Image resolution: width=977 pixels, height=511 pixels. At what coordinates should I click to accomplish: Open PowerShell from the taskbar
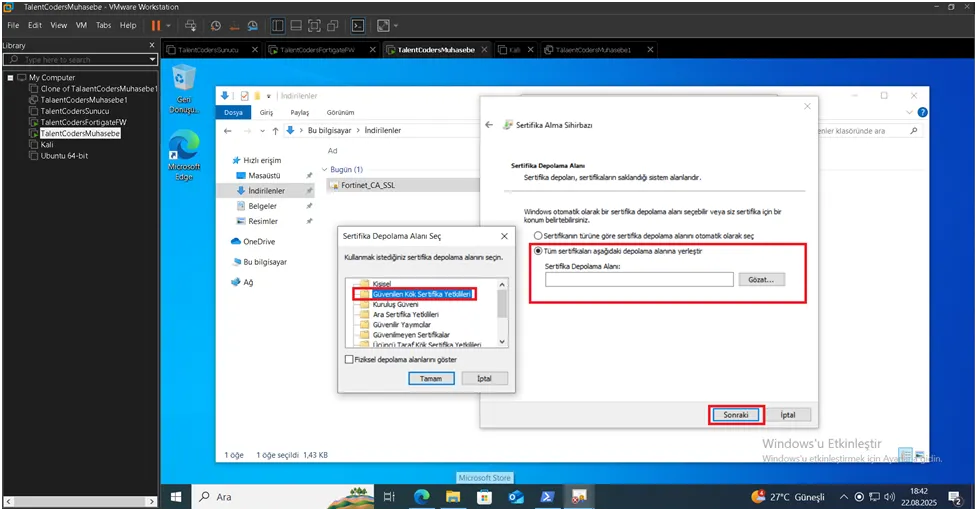click(547, 497)
